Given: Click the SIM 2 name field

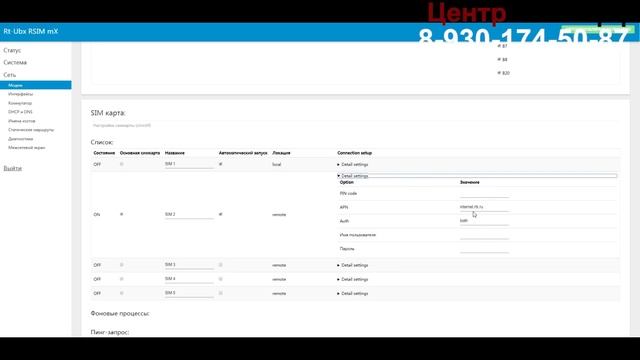Looking at the screenshot, I should pyautogui.click(x=189, y=214).
